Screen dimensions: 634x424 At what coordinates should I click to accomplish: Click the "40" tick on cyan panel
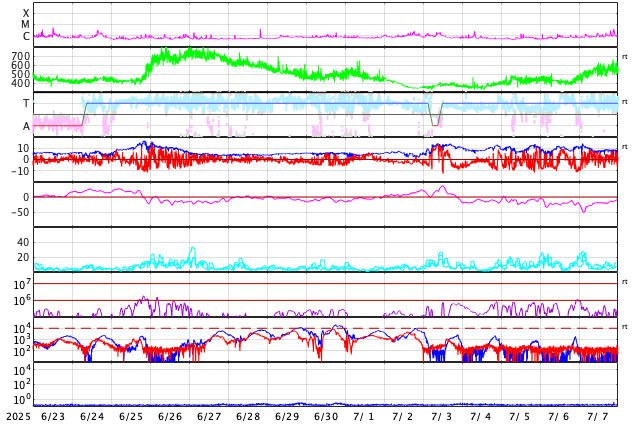pos(23,243)
